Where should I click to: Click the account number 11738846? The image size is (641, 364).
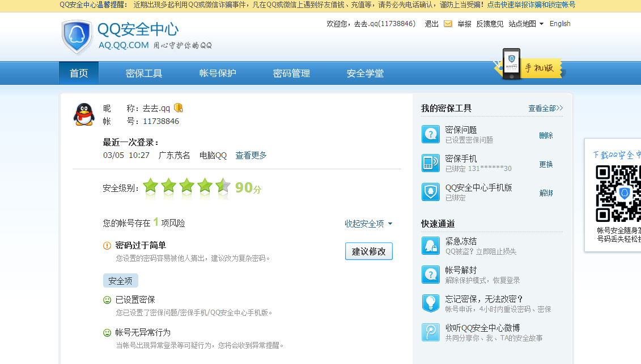coord(160,121)
